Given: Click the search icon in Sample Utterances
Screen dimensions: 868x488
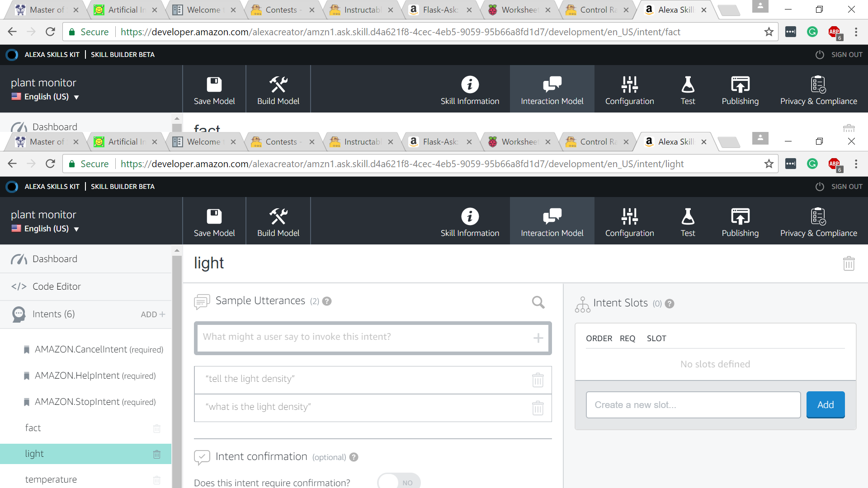Looking at the screenshot, I should [x=538, y=302].
